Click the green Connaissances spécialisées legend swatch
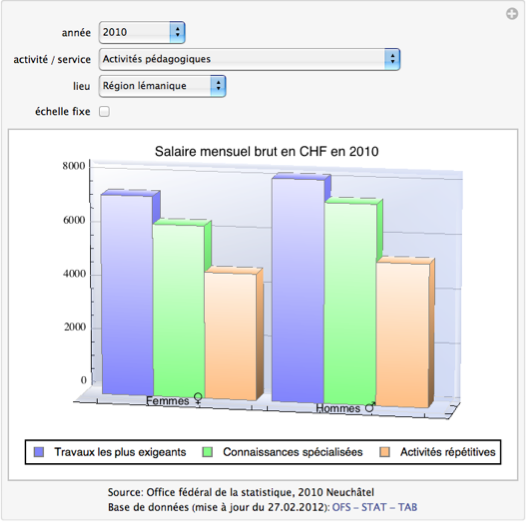 pos(208,452)
